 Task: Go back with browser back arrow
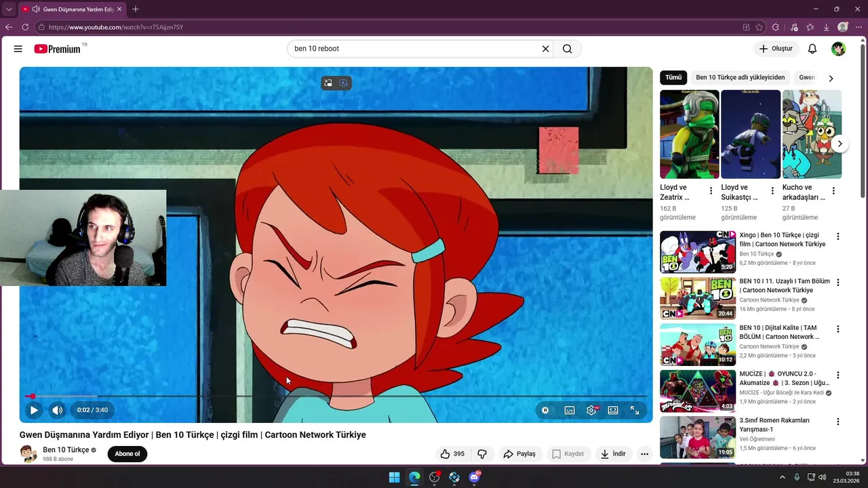tap(9, 27)
